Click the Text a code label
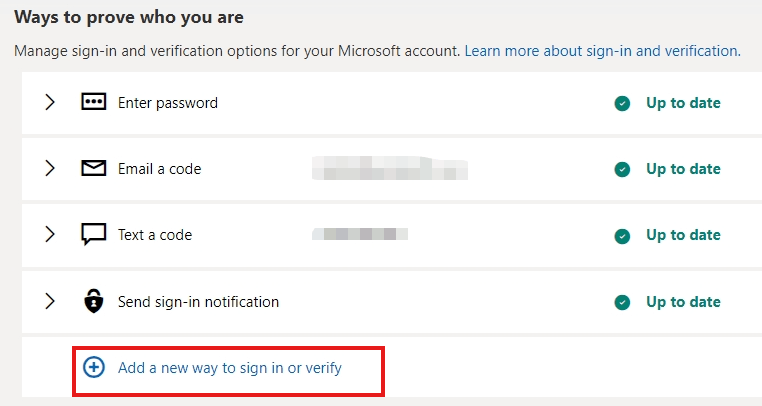Screen dimensions: 762x406 155,235
